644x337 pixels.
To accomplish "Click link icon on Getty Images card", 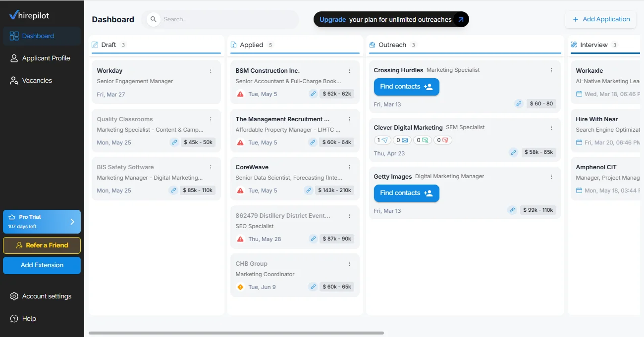I will coord(512,210).
